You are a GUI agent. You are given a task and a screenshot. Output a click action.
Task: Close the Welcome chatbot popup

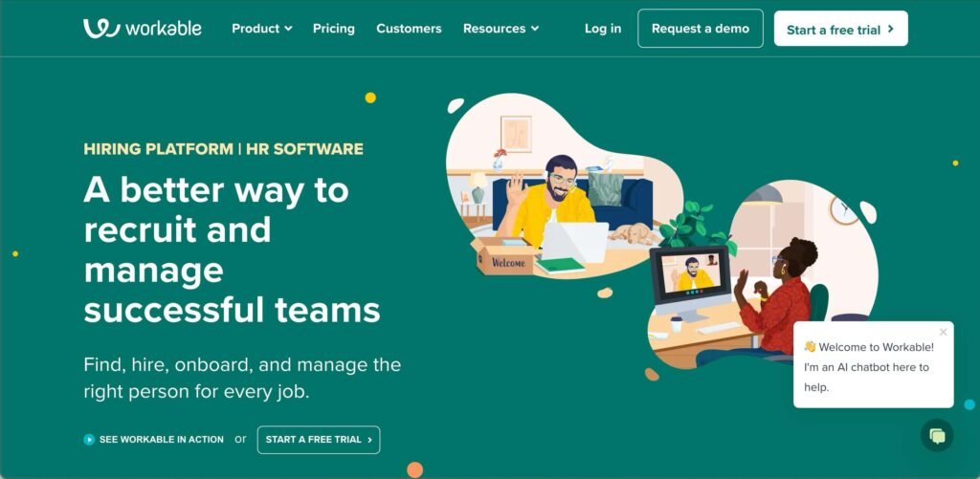point(943,332)
